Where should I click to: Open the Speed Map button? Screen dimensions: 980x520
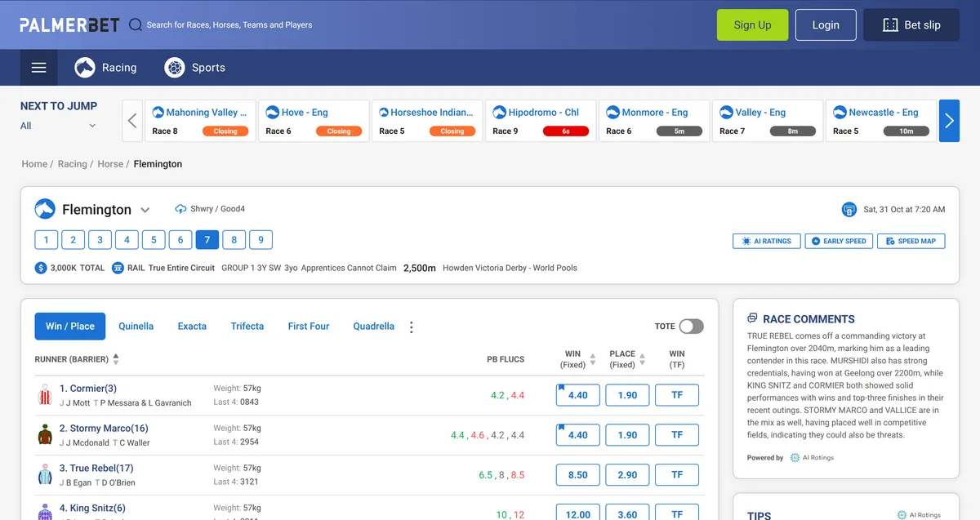point(911,241)
